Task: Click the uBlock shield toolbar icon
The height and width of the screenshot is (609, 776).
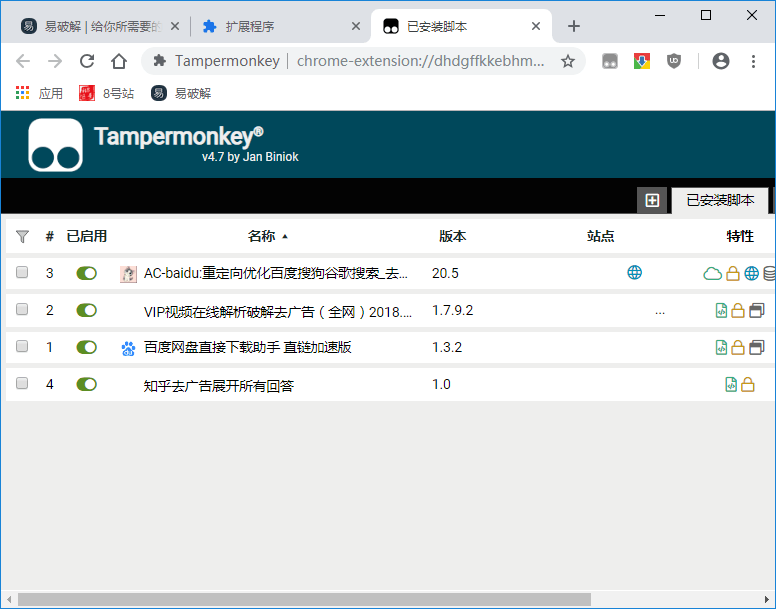Action: click(x=674, y=61)
